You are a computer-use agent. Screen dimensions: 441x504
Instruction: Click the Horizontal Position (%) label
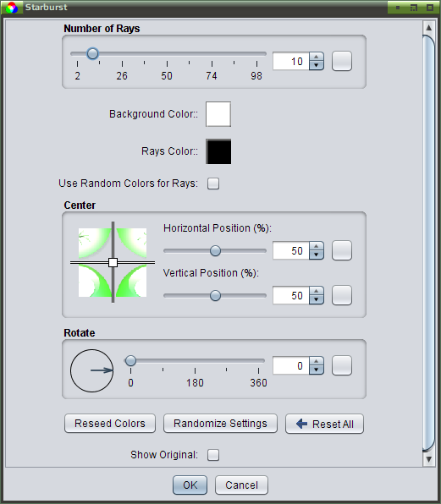[x=218, y=228]
